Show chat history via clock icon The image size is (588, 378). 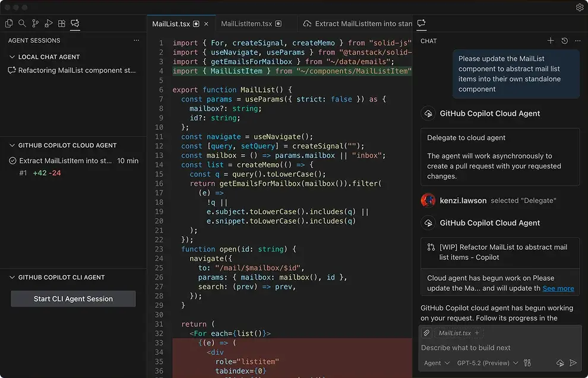(564, 41)
